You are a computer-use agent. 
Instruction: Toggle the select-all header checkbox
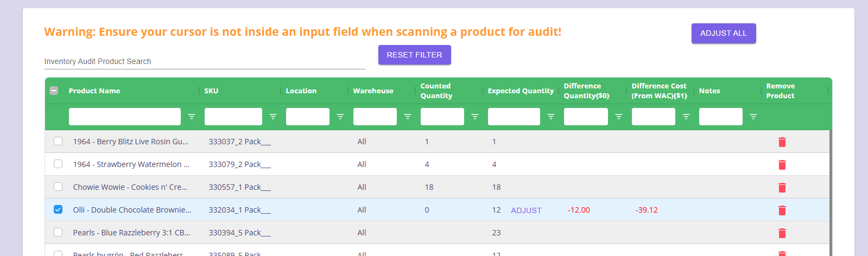(x=54, y=91)
